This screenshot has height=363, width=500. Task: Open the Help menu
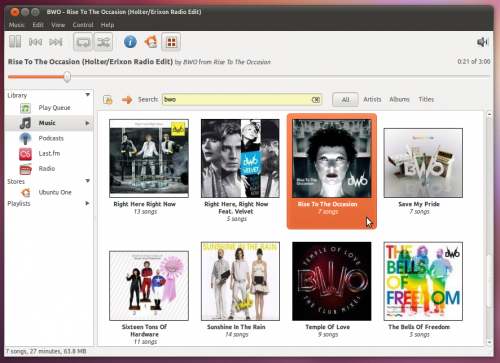(107, 25)
